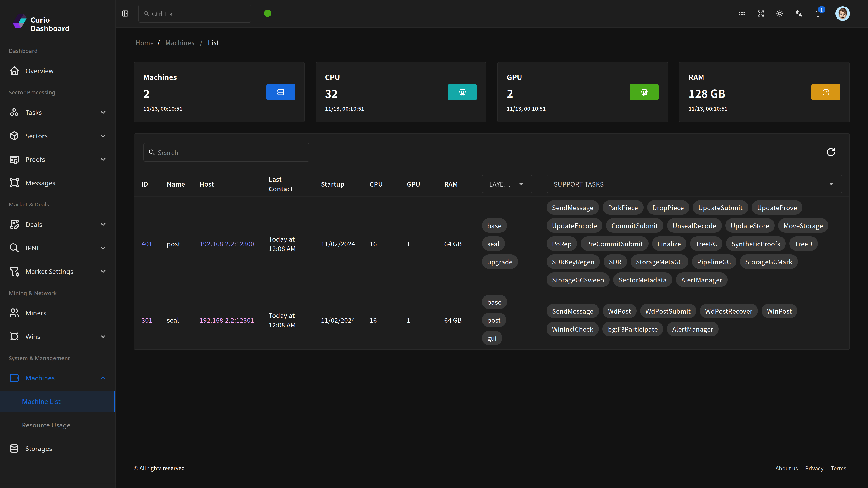This screenshot has width=868, height=488.
Task: Click the orange RAM gauge icon
Action: 826,92
